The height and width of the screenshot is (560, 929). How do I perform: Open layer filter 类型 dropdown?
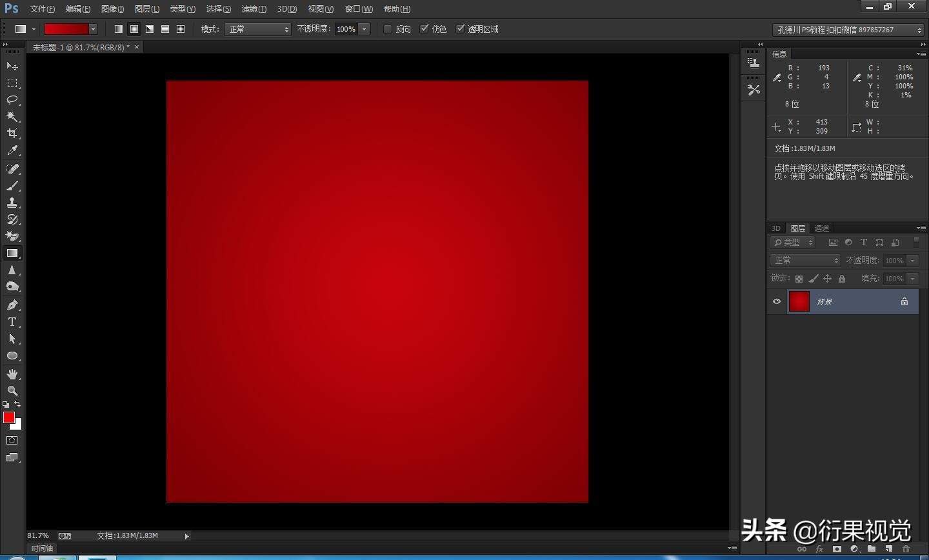pyautogui.click(x=793, y=242)
